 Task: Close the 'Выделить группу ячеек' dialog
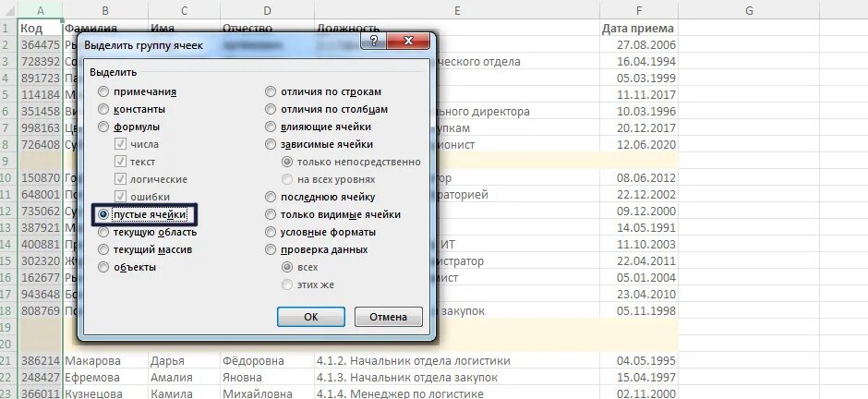(408, 42)
